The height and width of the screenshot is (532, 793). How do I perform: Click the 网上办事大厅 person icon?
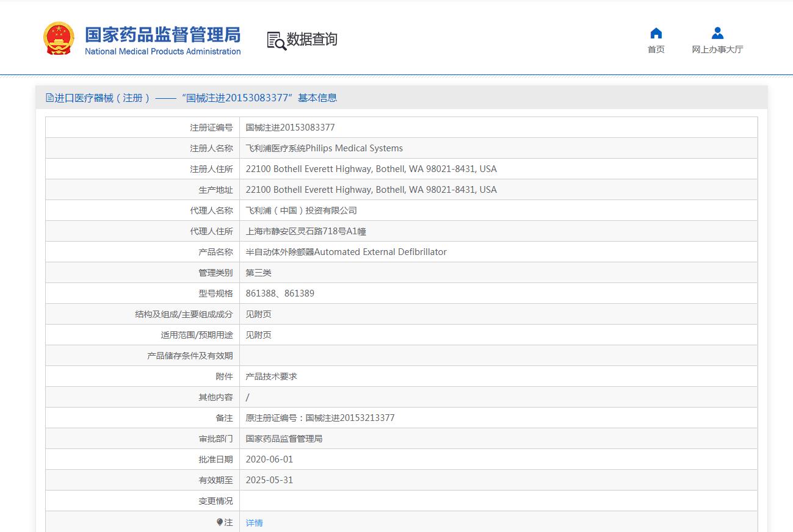(717, 33)
